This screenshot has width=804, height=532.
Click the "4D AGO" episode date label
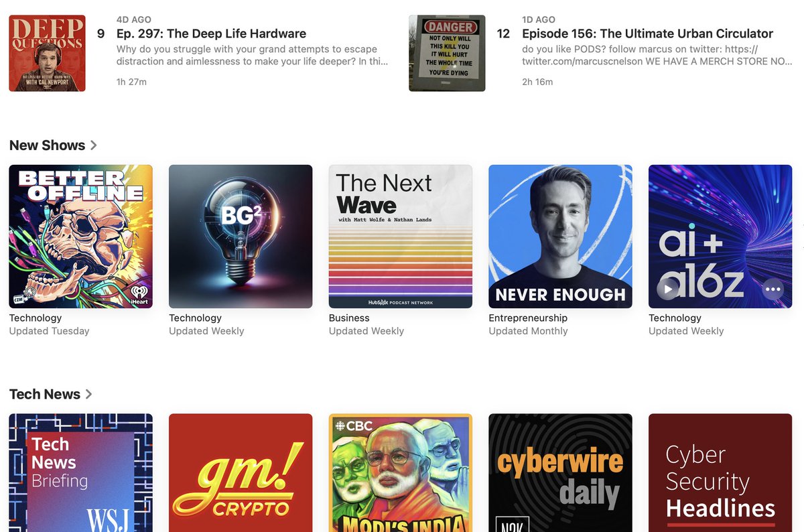134,19
